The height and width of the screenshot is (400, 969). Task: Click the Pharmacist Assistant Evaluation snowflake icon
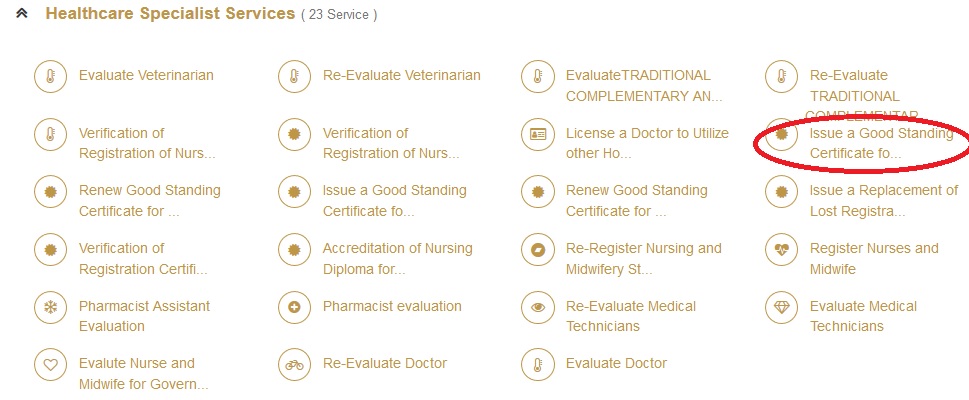pyautogui.click(x=47, y=307)
